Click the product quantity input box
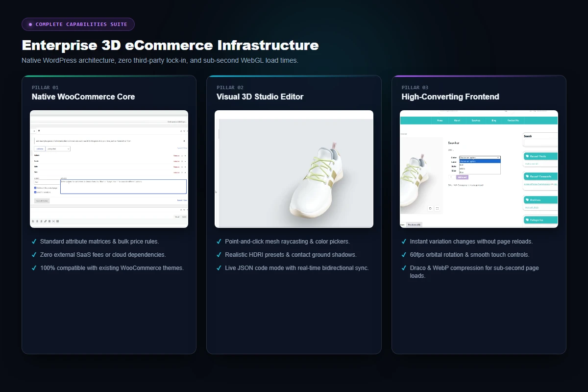 pyautogui.click(x=452, y=177)
